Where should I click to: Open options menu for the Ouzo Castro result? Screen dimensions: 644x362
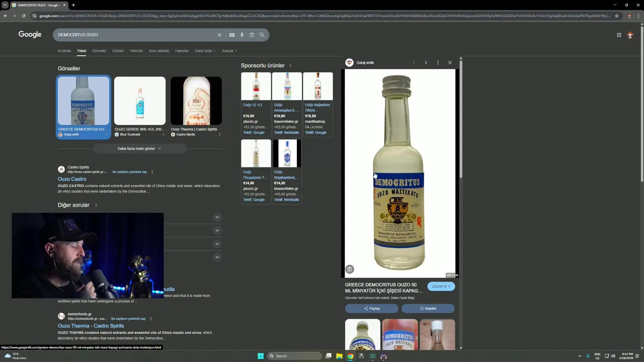[152, 172]
